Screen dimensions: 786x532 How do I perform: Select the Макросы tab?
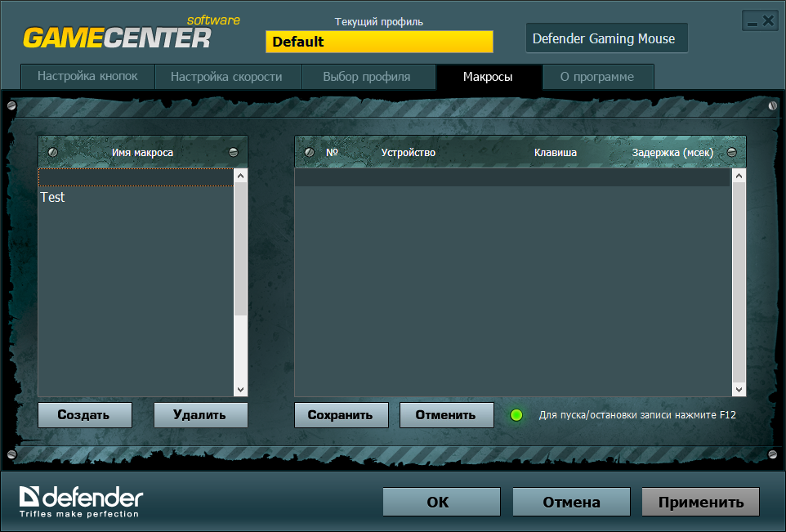(488, 77)
